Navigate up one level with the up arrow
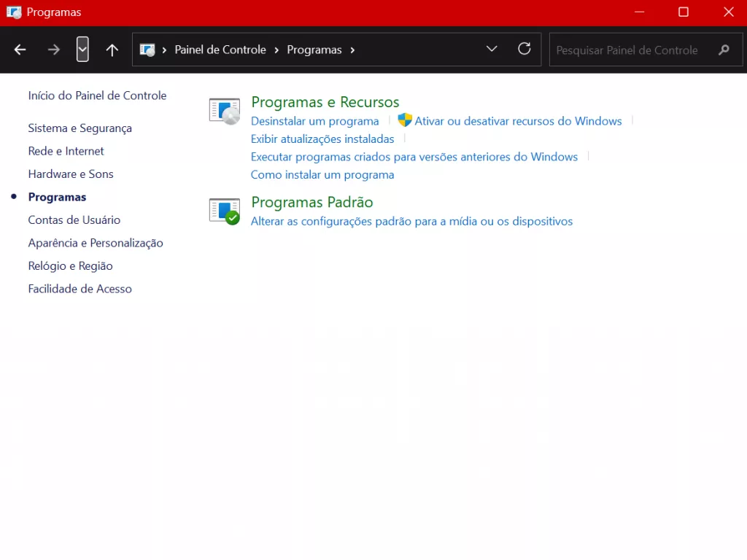The image size is (747, 560). pos(112,49)
